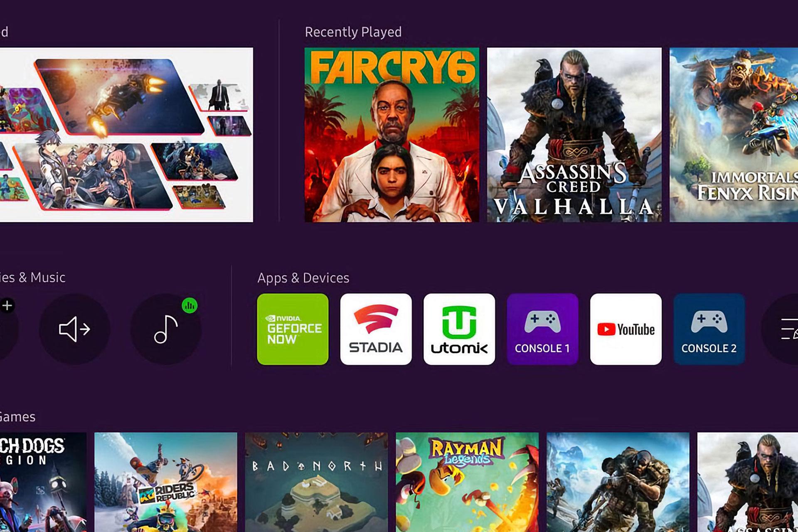
Task: Select the Console 1 device
Action: pos(542,329)
